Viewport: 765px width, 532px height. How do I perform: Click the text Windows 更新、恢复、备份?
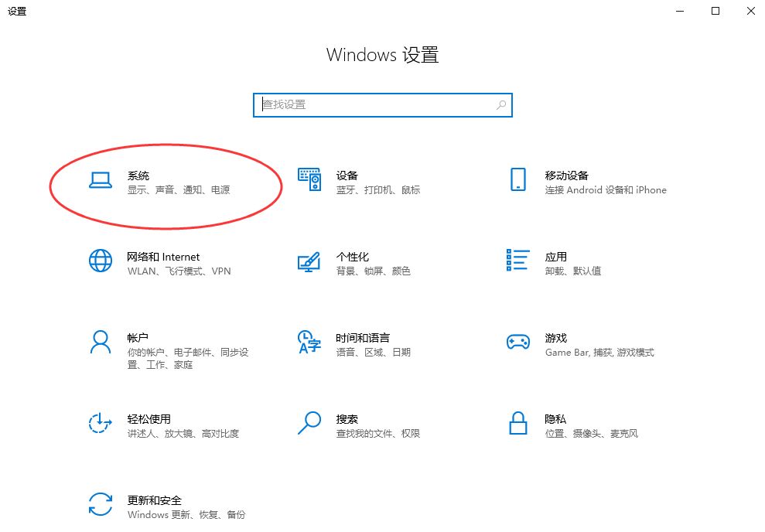pos(186,515)
